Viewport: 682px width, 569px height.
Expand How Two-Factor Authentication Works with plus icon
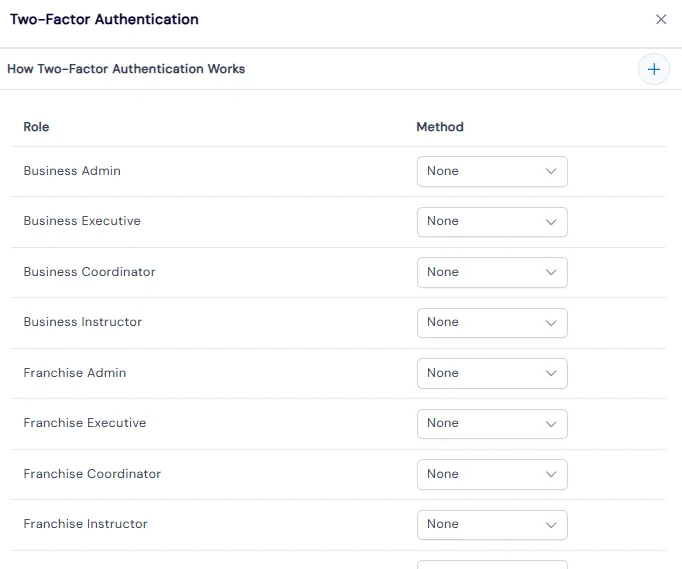[x=653, y=69]
